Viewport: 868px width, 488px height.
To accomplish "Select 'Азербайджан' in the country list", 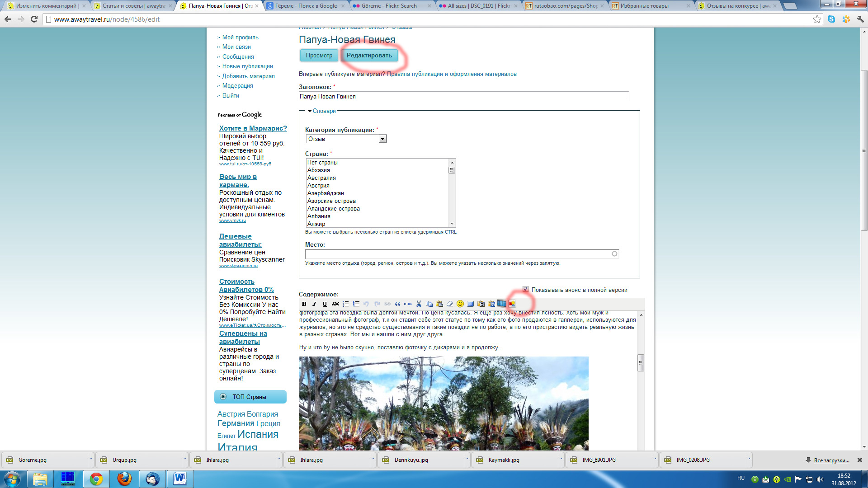I will pos(325,193).
